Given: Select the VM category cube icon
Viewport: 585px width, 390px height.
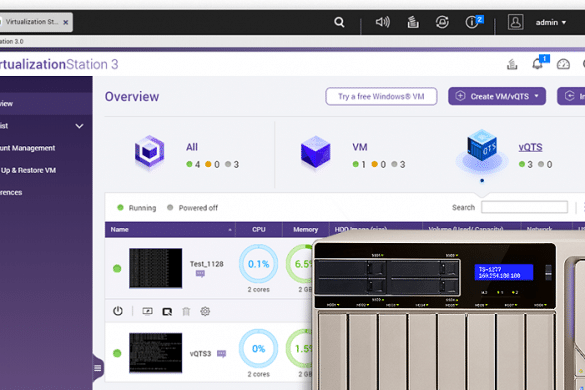Looking at the screenshot, I should click(x=316, y=152).
